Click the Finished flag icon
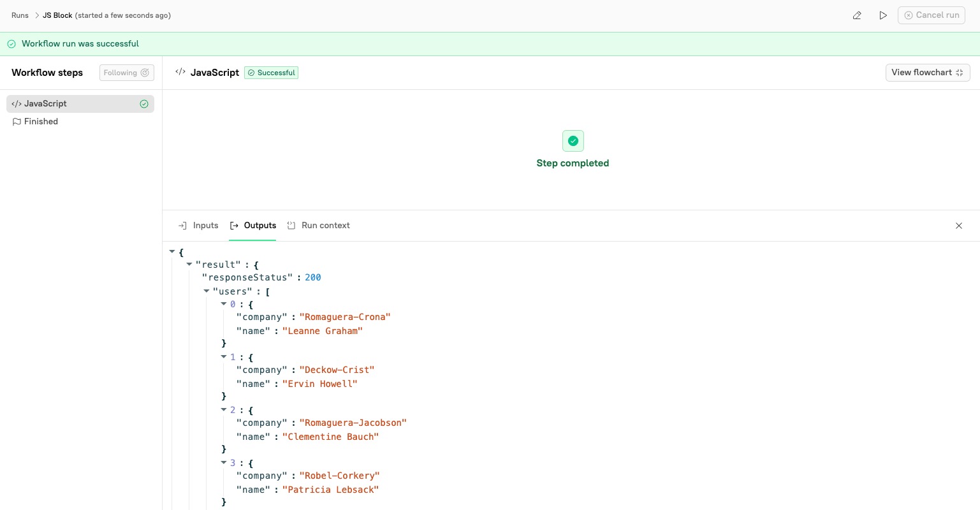This screenshot has height=510, width=980. point(17,122)
